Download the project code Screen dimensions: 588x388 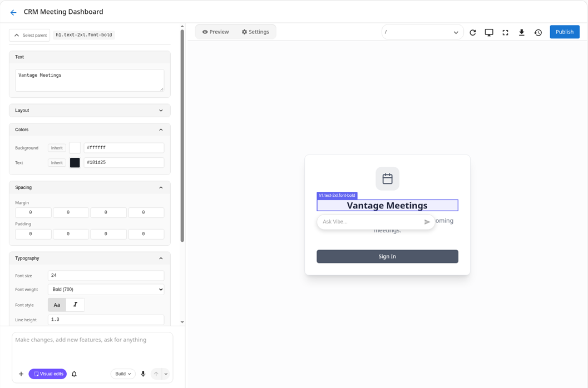[x=521, y=32]
